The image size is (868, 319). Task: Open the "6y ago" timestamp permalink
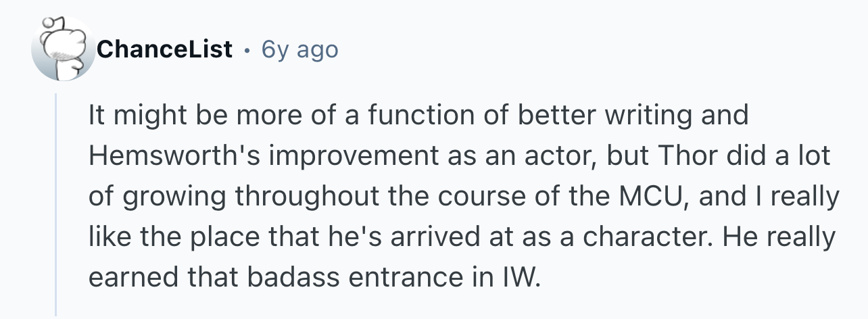[x=299, y=49]
